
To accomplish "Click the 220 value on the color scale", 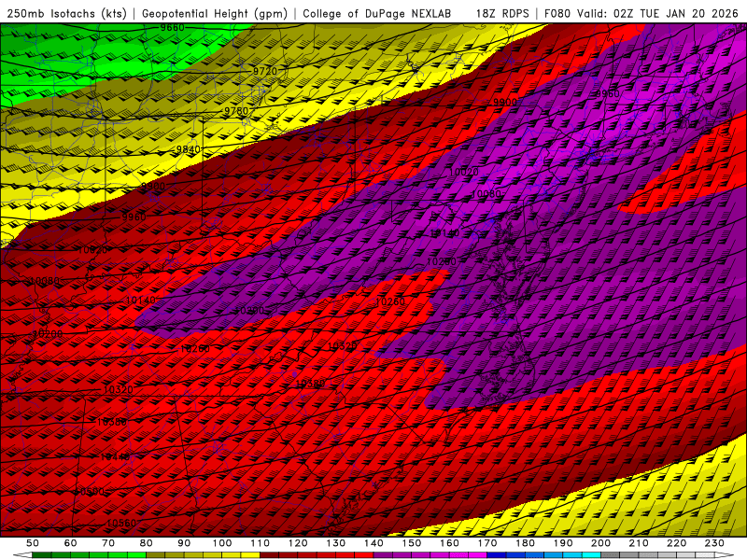I will [x=676, y=543].
